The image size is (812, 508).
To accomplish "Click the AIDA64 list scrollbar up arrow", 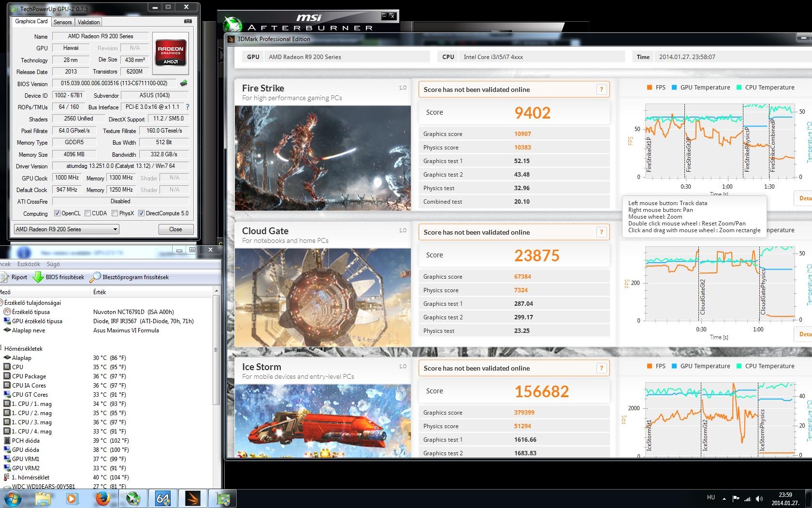I will (216, 291).
